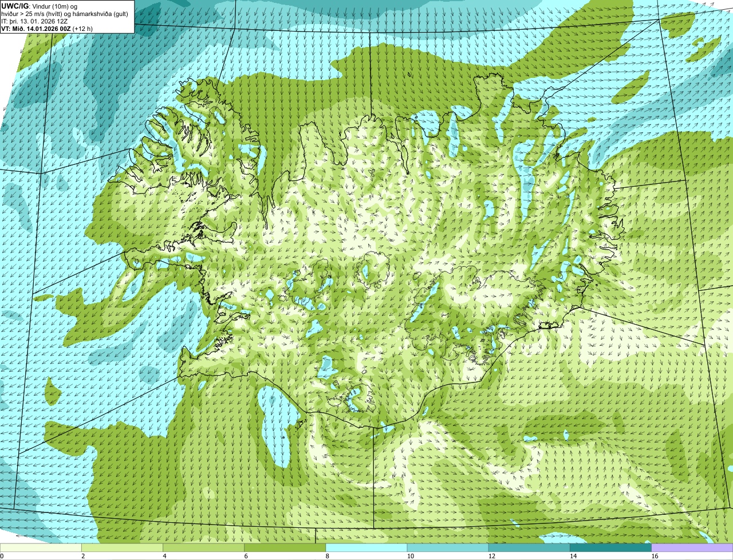The width and height of the screenshot is (733, 560).
Task: Click the purple above-16 m/s legend swatch
Action: click(692, 548)
